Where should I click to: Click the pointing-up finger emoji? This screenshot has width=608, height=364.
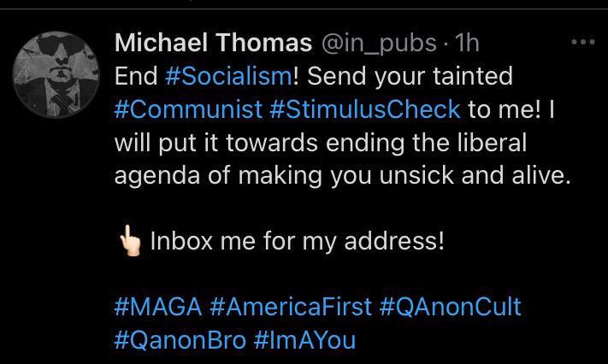pos(129,241)
